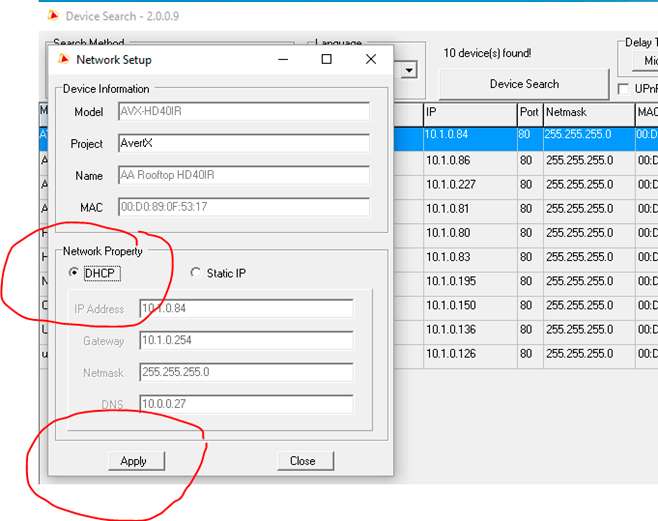Minimize the Network Setup dialog

280,59
